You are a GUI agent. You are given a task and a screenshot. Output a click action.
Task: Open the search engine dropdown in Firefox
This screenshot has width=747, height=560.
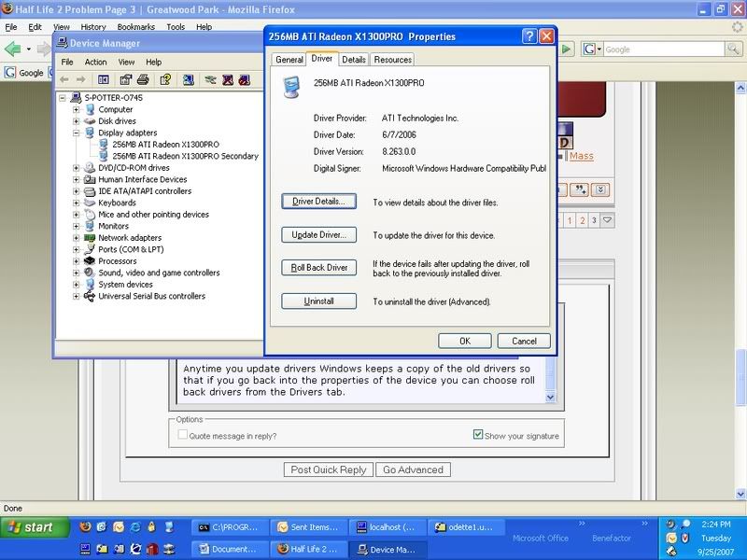click(599, 49)
